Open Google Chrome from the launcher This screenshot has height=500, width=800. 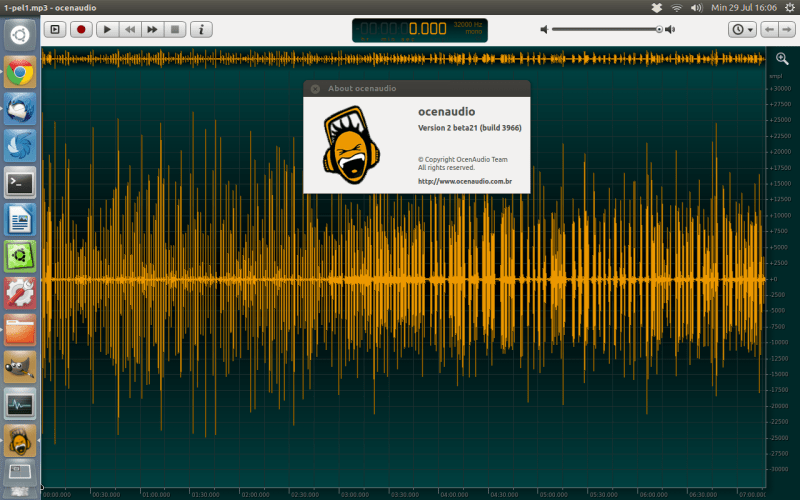20,72
